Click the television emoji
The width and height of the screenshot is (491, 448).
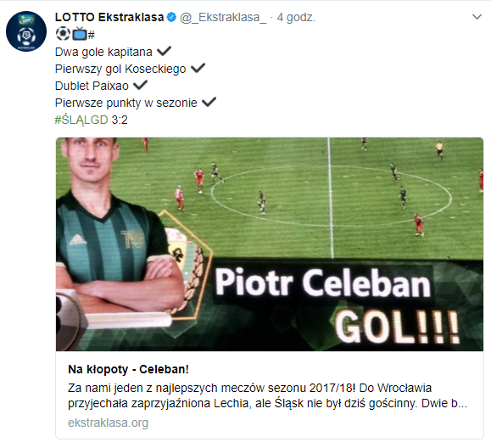(x=80, y=34)
